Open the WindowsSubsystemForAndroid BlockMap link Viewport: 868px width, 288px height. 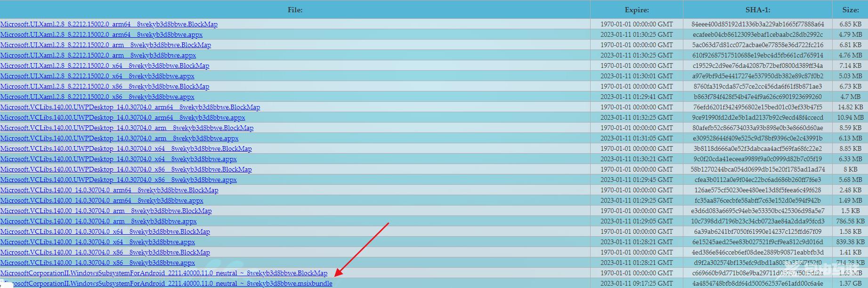(164, 273)
